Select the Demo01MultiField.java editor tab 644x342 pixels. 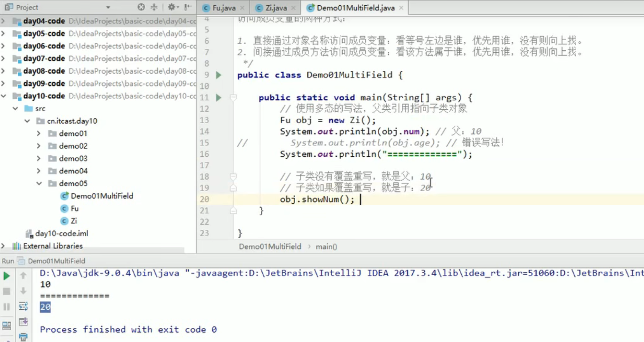click(x=355, y=8)
